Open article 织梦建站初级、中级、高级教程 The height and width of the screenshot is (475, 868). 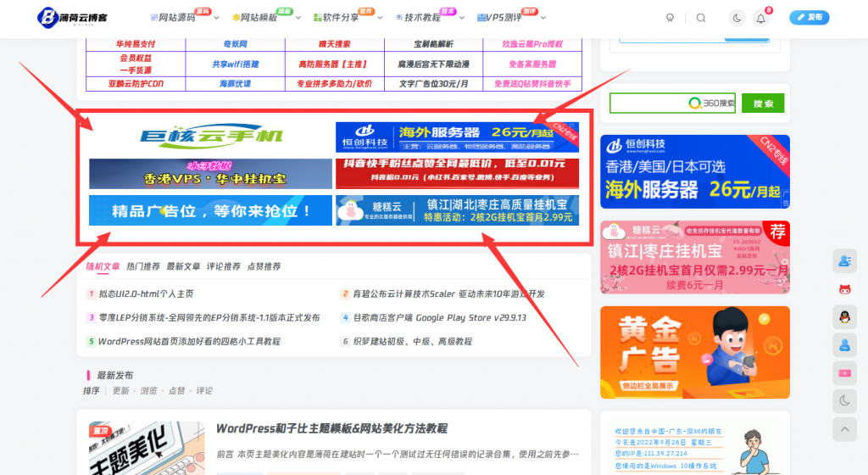pyautogui.click(x=413, y=342)
